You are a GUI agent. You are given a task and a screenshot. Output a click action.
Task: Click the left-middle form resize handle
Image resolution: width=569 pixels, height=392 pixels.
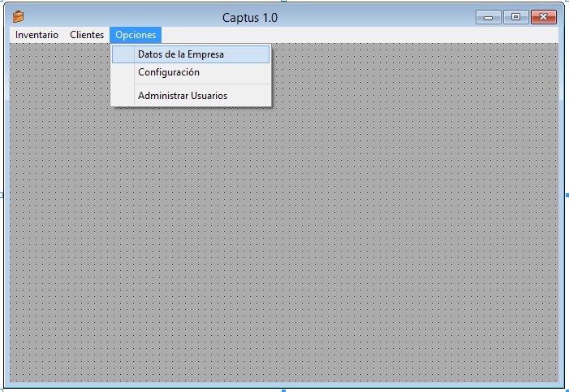[x=2, y=196]
